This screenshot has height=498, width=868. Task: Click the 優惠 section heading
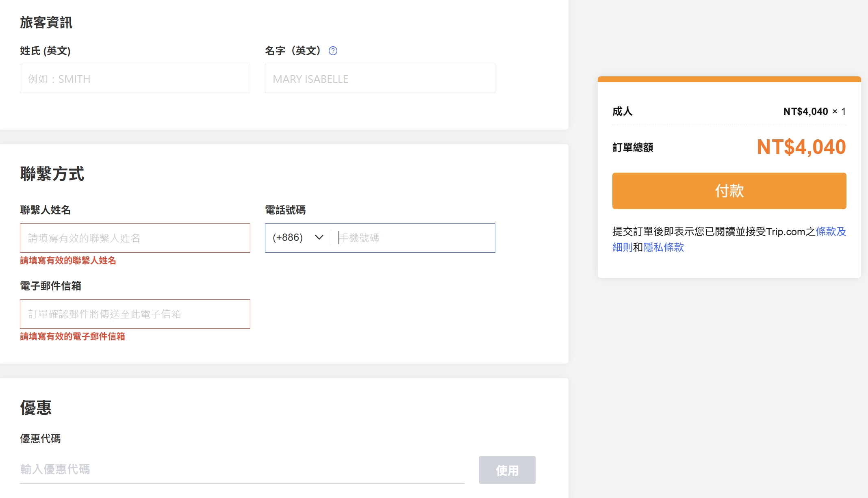(x=36, y=407)
